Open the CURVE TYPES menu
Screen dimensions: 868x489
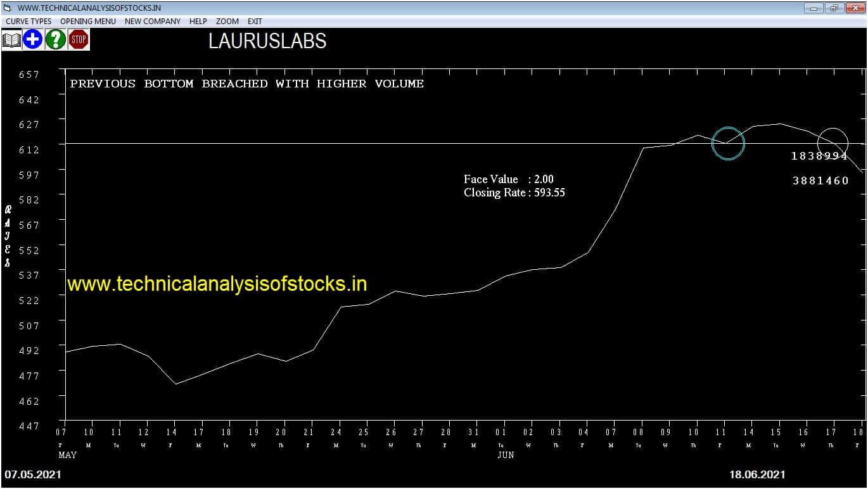coord(29,21)
